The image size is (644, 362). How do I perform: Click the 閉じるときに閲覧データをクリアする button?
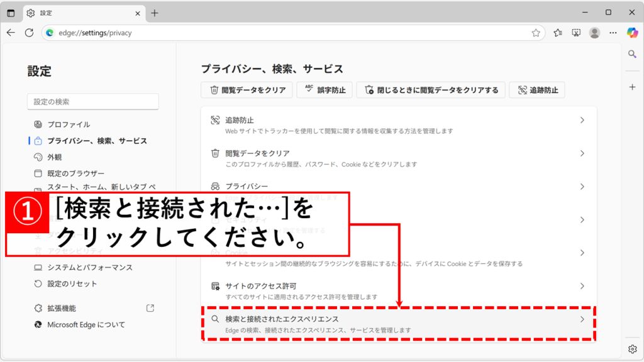[431, 90]
